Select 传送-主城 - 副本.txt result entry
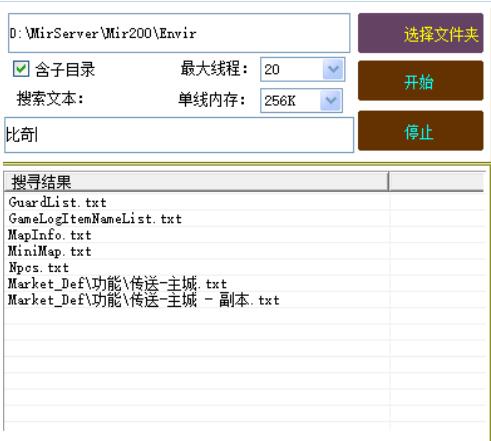This screenshot has width=491, height=441. 144,300
